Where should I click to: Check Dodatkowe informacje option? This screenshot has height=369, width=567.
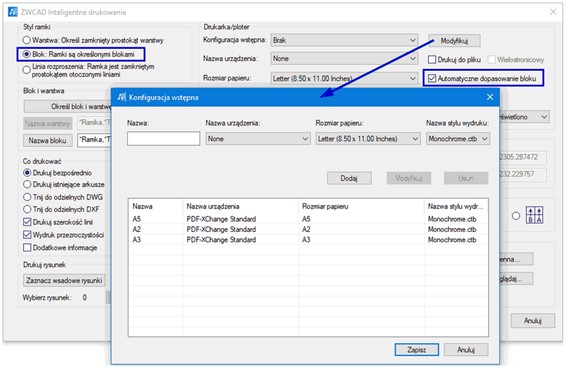pyautogui.click(x=27, y=247)
